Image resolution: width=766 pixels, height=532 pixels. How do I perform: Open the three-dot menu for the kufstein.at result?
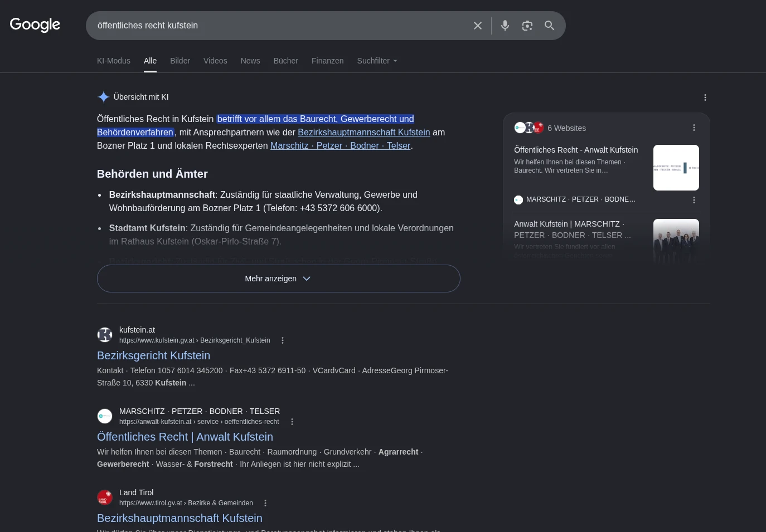(x=283, y=340)
